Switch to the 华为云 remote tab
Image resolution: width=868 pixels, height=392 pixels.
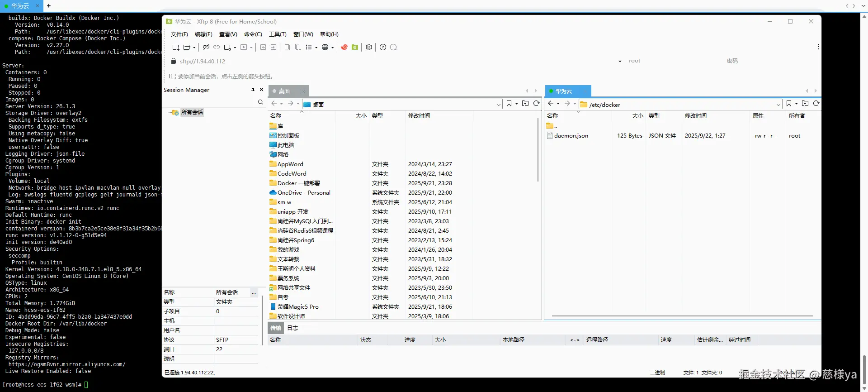568,91
